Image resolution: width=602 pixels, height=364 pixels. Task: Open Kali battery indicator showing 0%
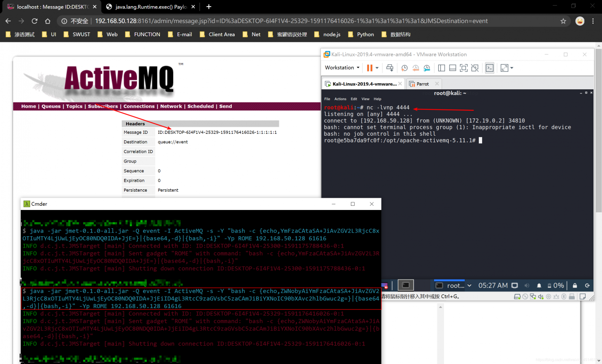point(555,285)
